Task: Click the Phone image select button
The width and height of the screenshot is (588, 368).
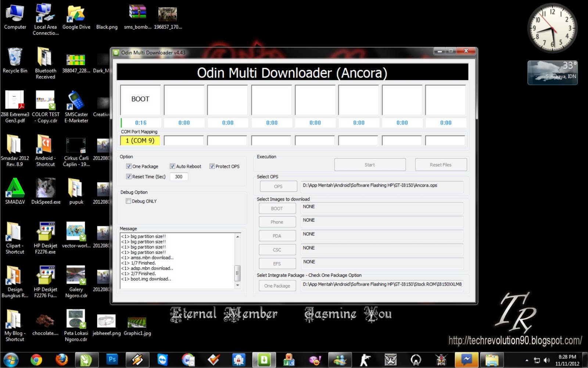Action: coord(277,222)
